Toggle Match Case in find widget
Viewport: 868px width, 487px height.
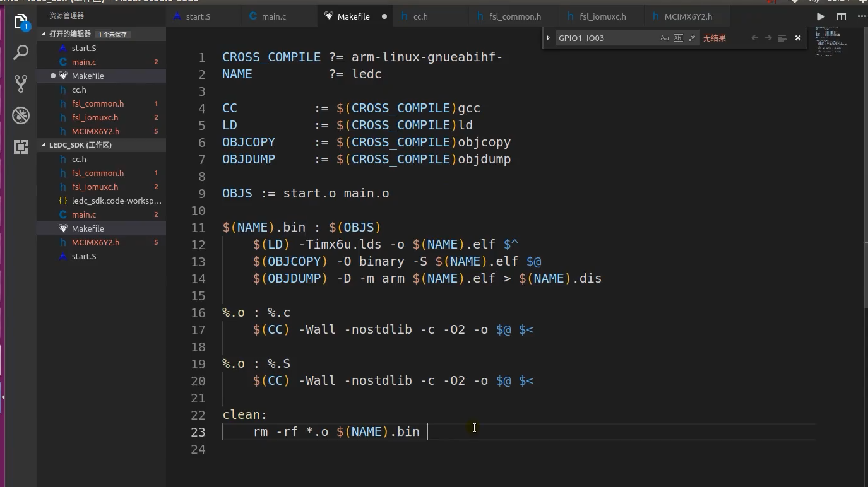coord(665,38)
